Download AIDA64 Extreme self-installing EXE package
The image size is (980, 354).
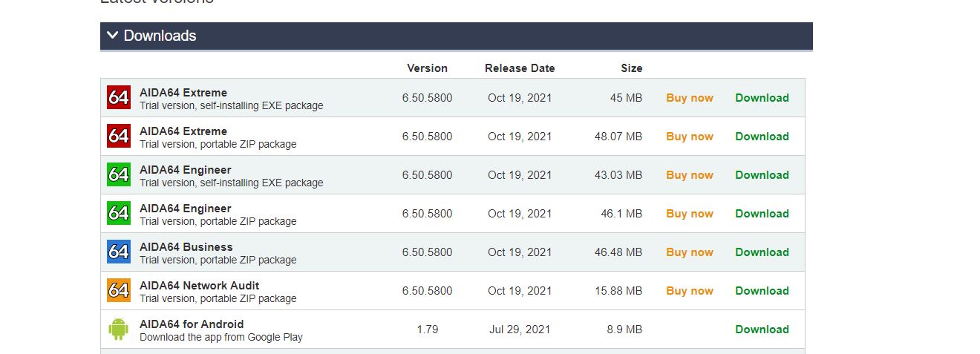coord(762,98)
